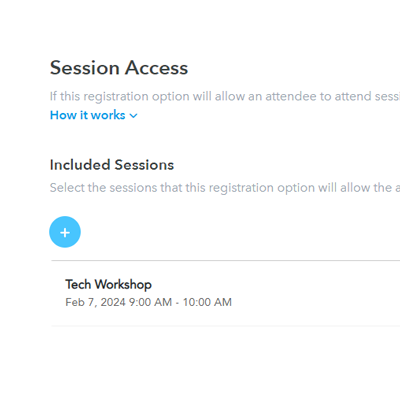Select the Tech Workshop session title

pyautogui.click(x=108, y=284)
